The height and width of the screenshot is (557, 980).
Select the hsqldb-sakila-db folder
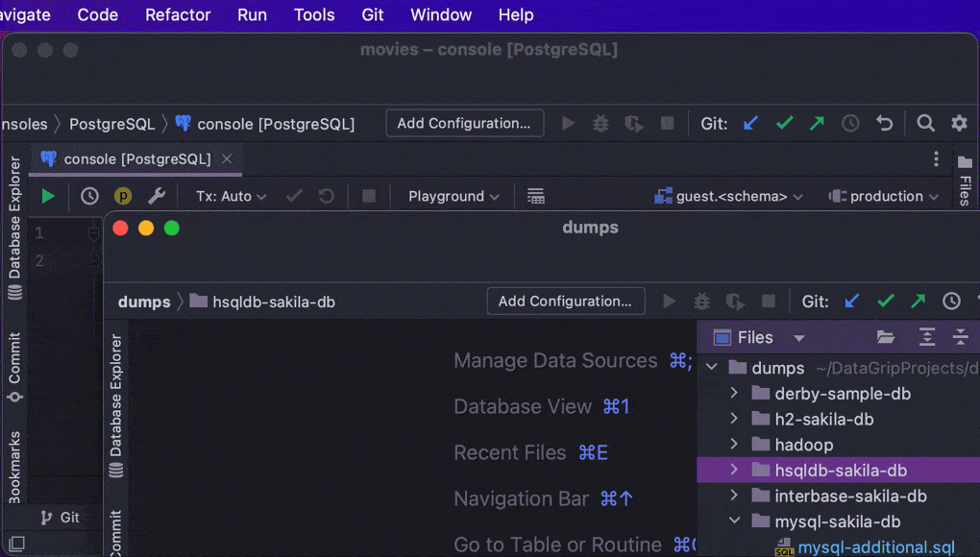[x=841, y=471]
